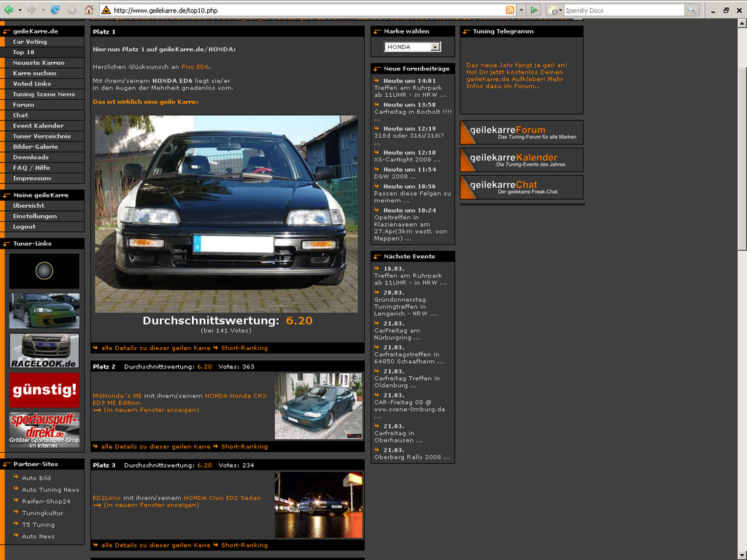This screenshot has height=560, width=747.
Task: Open event Oberberg Rally 2008
Action: click(411, 457)
